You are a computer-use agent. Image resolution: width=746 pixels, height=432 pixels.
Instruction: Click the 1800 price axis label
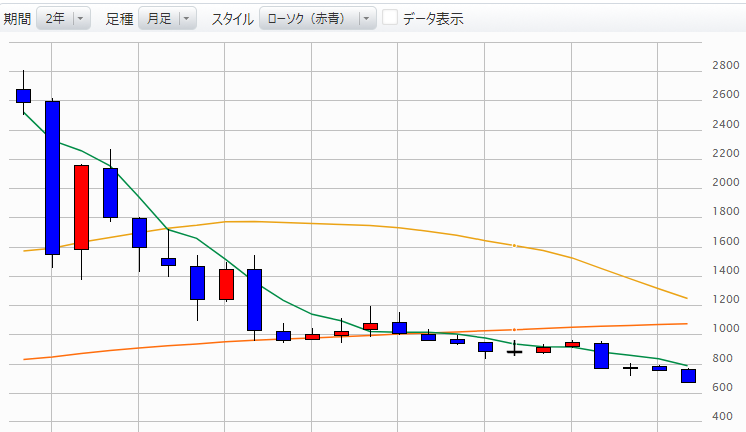[x=726, y=211]
